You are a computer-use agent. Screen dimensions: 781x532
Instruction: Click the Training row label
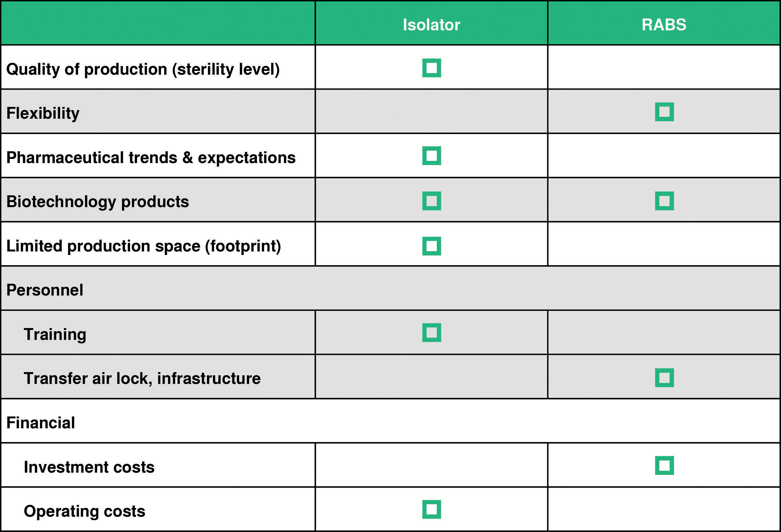pos(55,334)
